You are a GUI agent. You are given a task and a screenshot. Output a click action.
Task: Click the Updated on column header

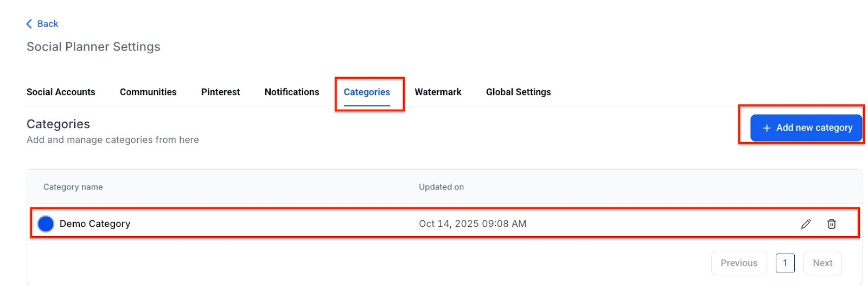(441, 187)
